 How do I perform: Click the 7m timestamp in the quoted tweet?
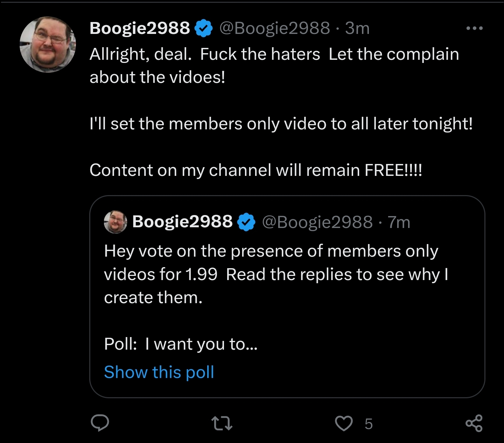click(x=399, y=222)
